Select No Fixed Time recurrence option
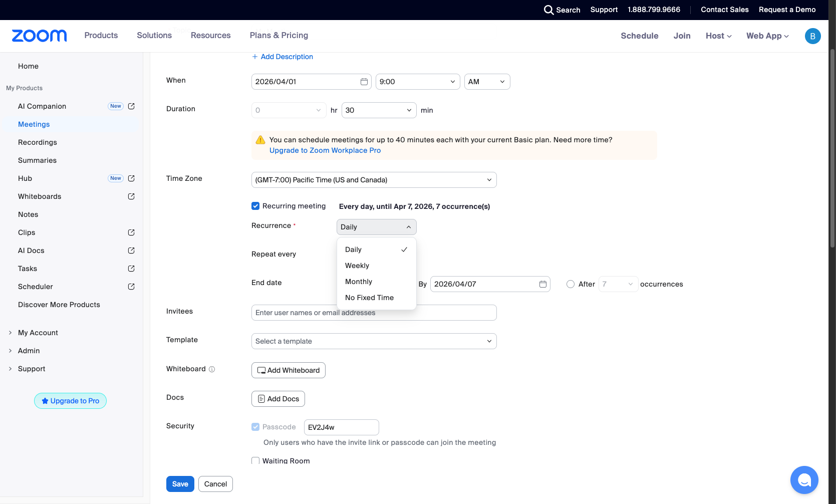The height and width of the screenshot is (504, 836). 376,298
